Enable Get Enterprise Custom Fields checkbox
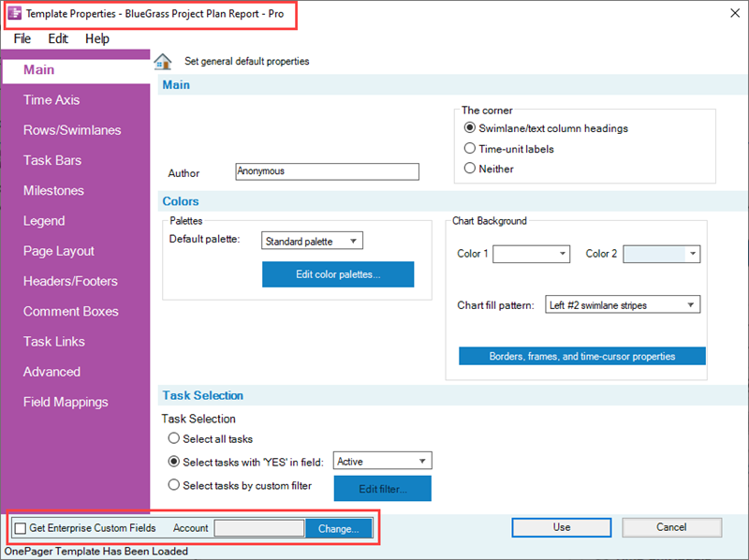This screenshot has height=560, width=749. [21, 528]
